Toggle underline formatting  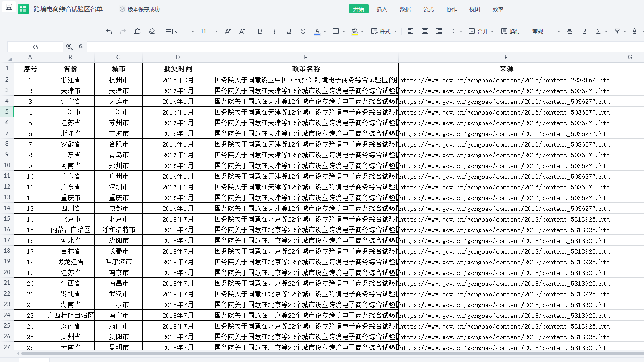tap(289, 31)
